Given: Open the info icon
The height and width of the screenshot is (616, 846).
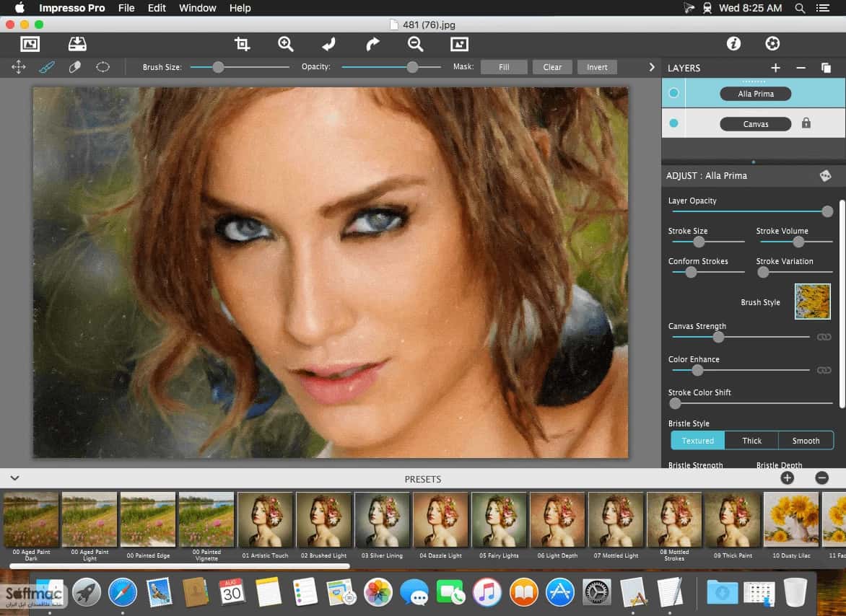Looking at the screenshot, I should [733, 44].
